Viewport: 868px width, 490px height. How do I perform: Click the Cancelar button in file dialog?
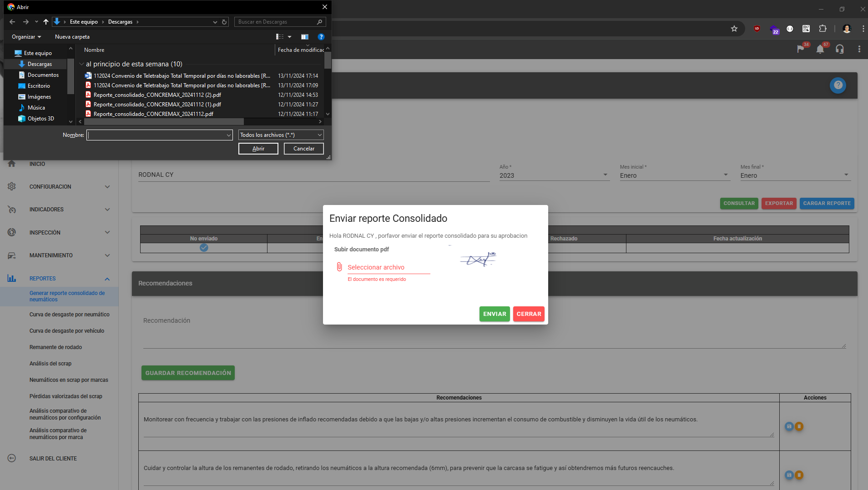pos(303,149)
